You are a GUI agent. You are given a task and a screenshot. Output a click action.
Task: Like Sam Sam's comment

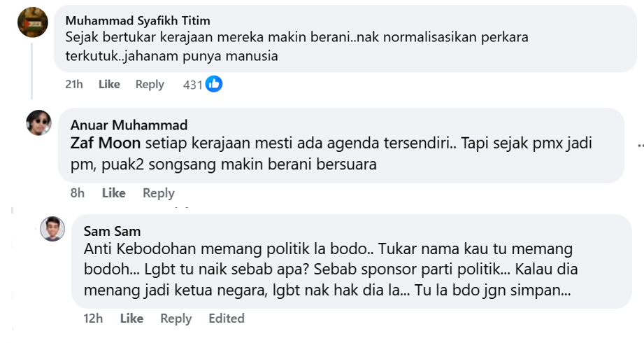(x=131, y=318)
